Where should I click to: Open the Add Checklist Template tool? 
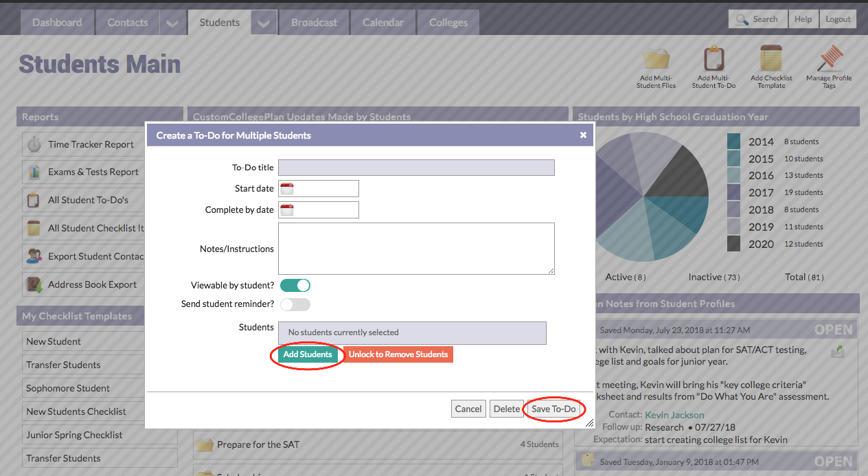click(770, 66)
